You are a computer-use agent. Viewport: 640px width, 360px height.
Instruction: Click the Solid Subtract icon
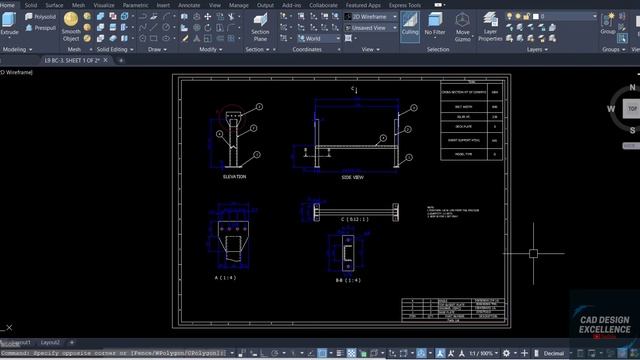coord(113,17)
